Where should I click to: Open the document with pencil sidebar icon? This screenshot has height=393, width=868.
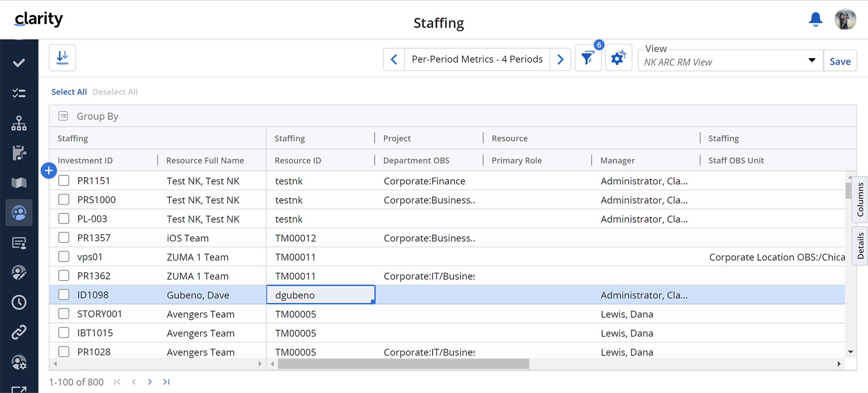19,153
